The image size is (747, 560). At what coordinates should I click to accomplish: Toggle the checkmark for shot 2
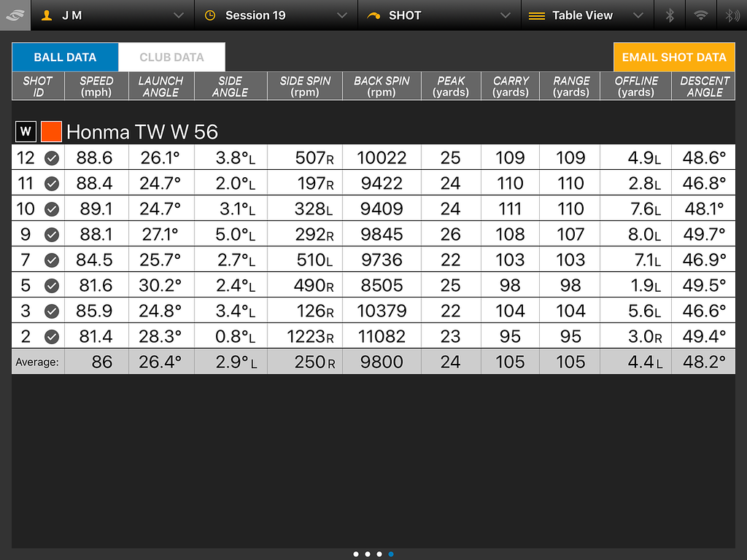52,337
